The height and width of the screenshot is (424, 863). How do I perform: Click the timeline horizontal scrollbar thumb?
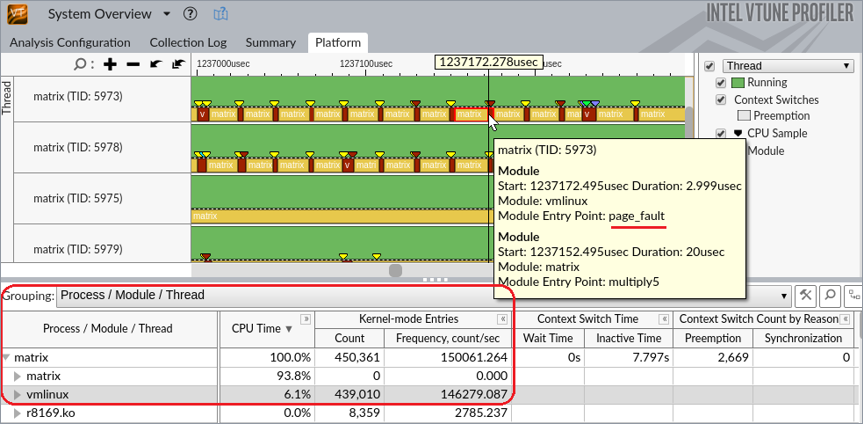[396, 271]
